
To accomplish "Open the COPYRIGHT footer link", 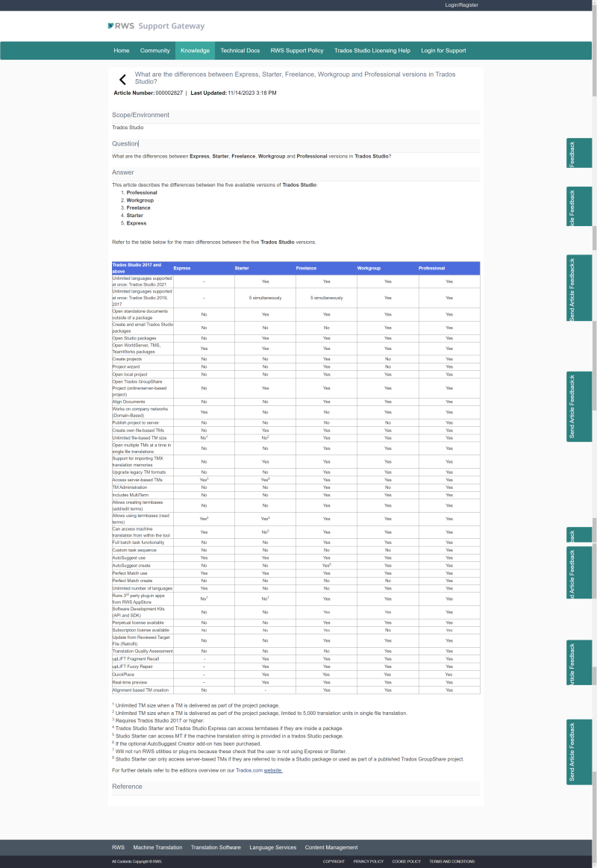I will [334, 861].
